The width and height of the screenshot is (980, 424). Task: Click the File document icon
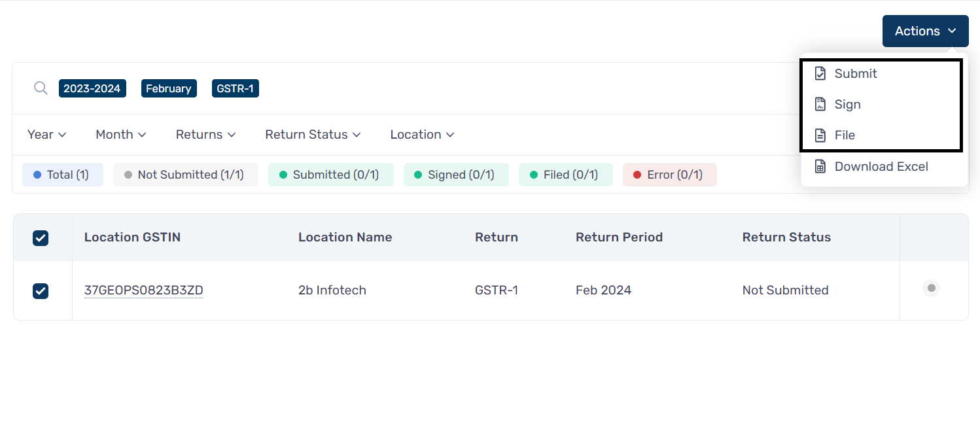point(820,135)
